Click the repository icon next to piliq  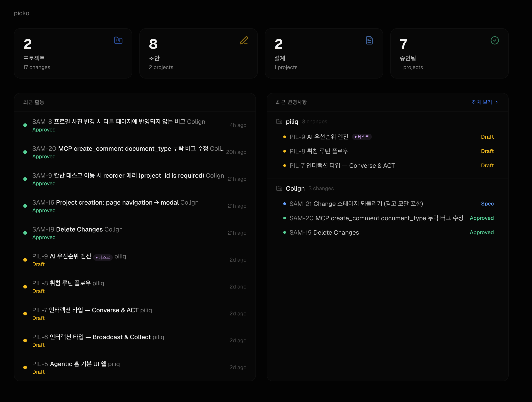click(x=279, y=122)
